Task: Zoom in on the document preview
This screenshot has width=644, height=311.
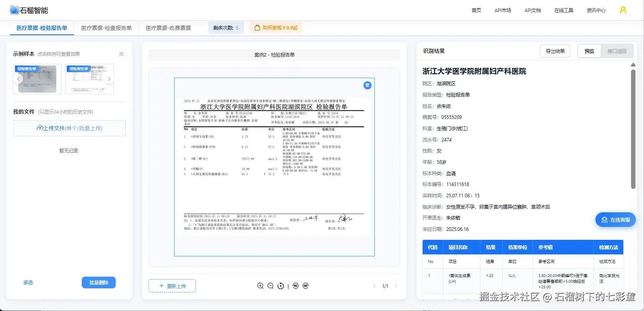Action: 260,286
